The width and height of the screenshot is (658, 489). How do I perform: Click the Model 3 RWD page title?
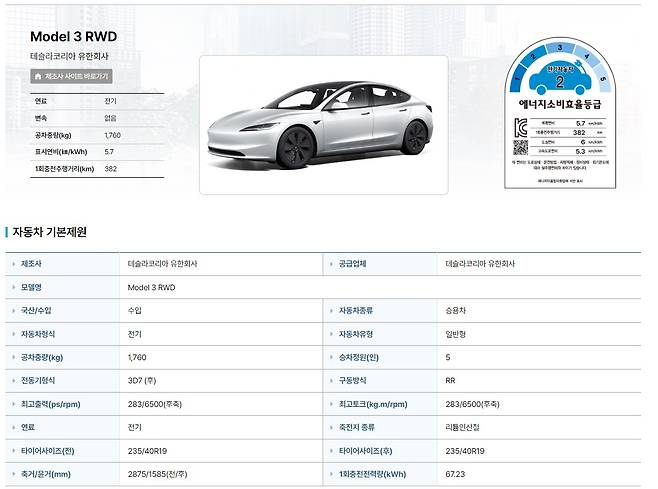tap(74, 36)
